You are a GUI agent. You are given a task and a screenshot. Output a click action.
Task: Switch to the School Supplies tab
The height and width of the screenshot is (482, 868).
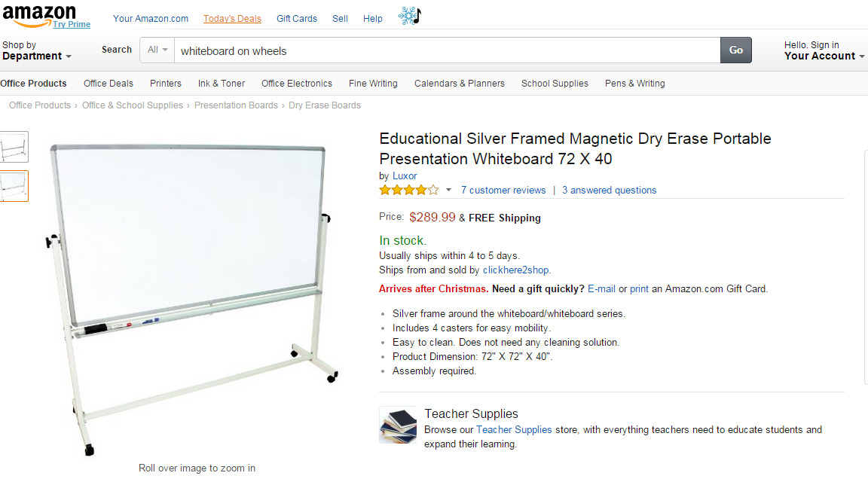[x=555, y=84]
